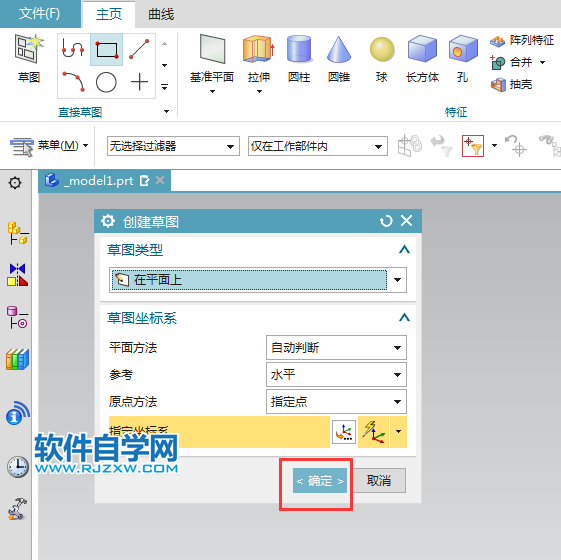This screenshot has width=561, height=560.
Task: Open the 草图类型 在平面上 dropdown
Action: [x=258, y=280]
